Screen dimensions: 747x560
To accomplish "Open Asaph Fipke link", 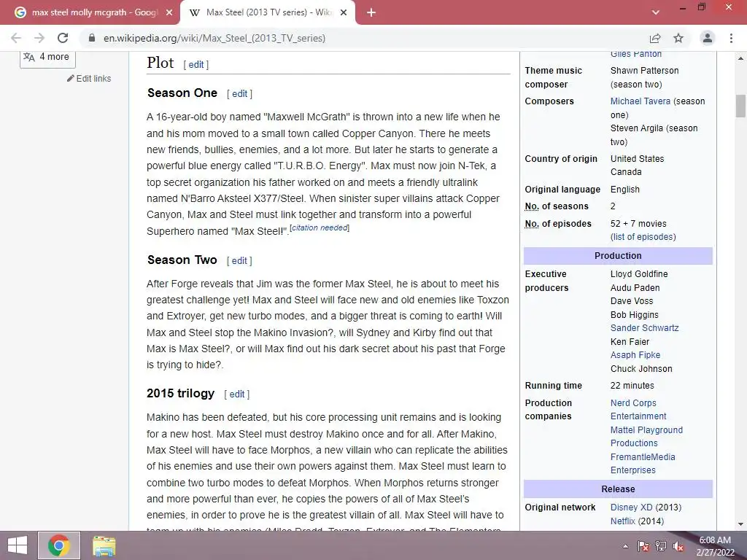I will click(x=635, y=355).
